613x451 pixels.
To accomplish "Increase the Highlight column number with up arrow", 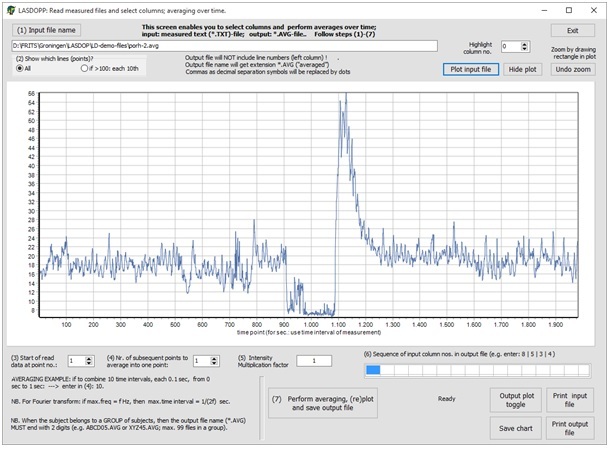I will click(525, 44).
